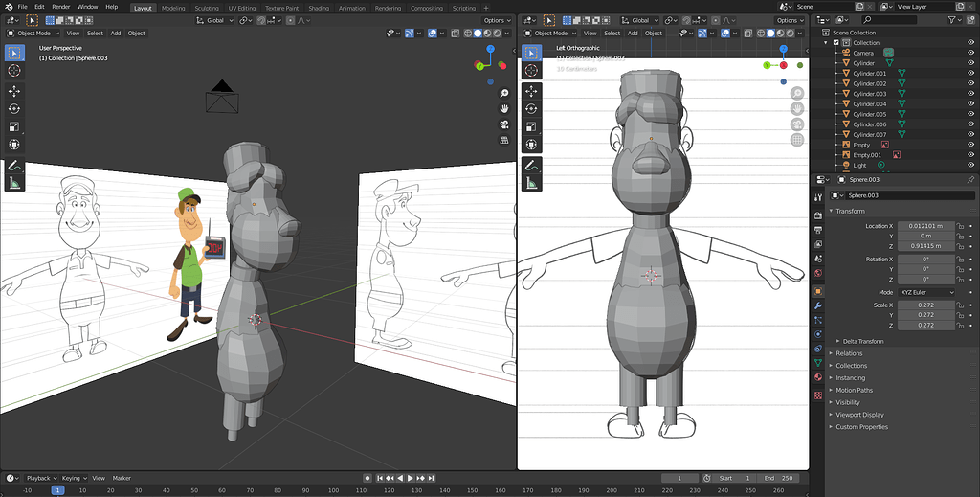Click Scale X value field
The image size is (980, 497).
tap(926, 305)
